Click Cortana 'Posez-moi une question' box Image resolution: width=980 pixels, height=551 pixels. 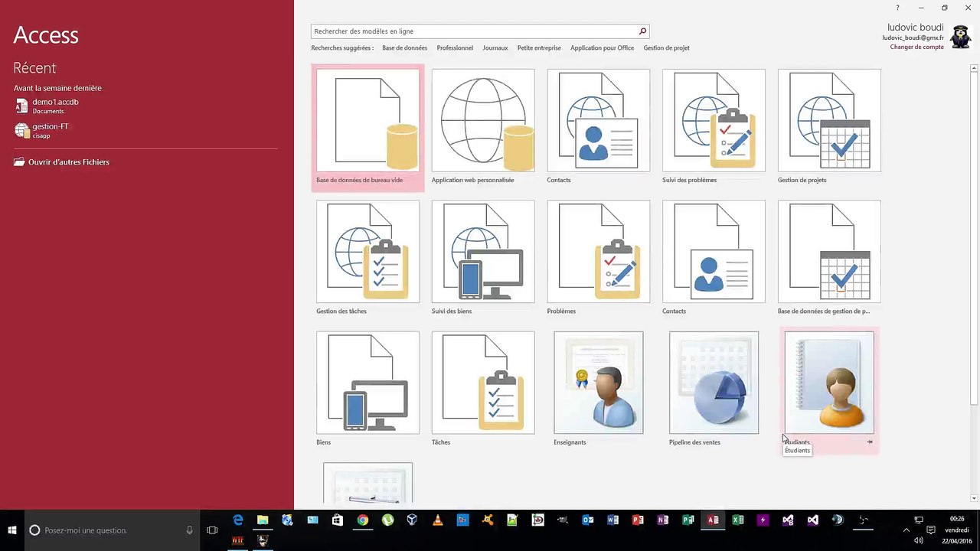click(112, 530)
